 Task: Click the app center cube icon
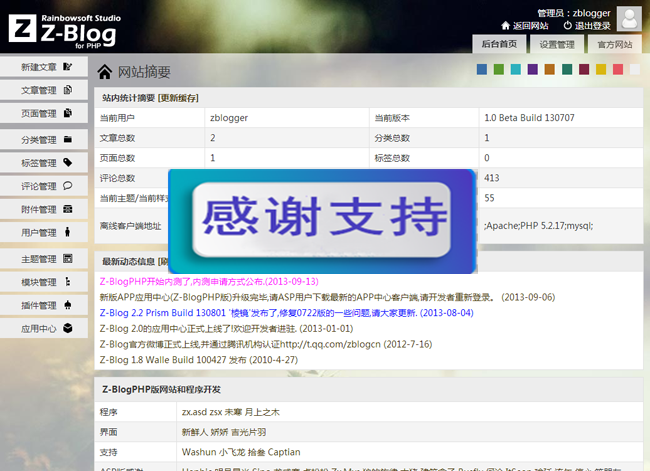pyautogui.click(x=68, y=328)
